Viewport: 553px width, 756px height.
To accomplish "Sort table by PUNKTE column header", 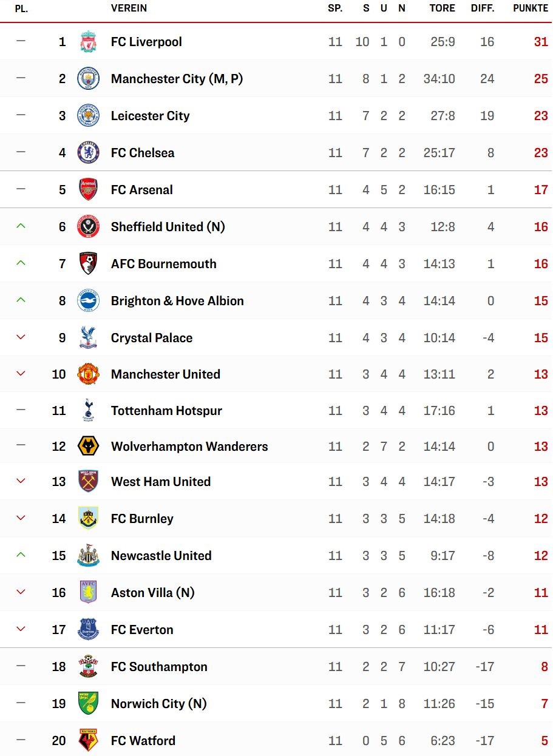I will [x=531, y=8].
